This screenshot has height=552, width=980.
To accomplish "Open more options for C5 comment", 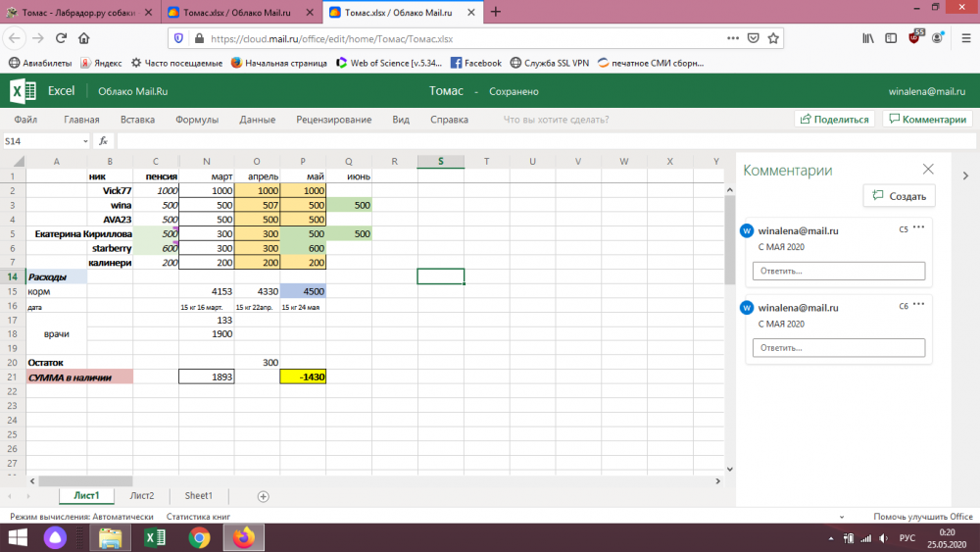I will click(x=918, y=227).
